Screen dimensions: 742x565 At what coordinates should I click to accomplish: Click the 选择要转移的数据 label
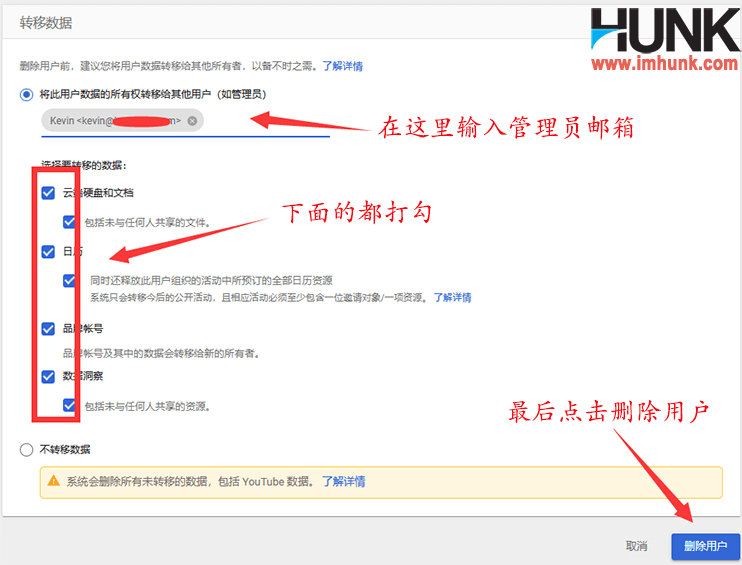point(84,165)
